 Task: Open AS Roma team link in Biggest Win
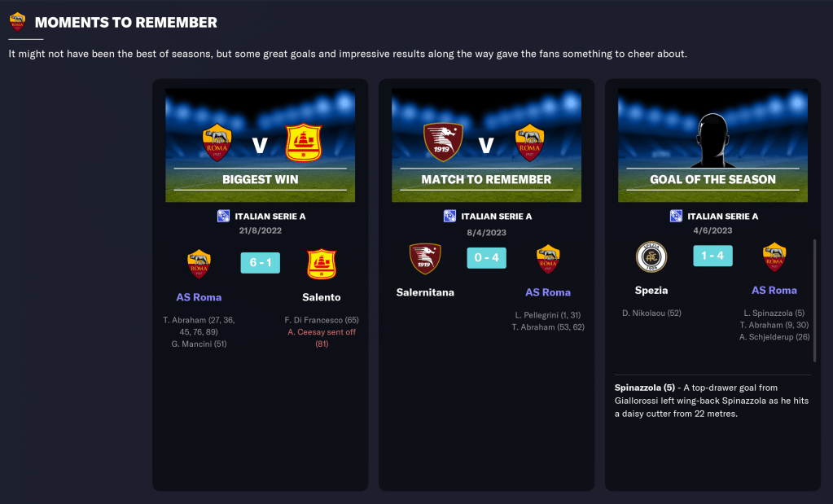click(199, 297)
